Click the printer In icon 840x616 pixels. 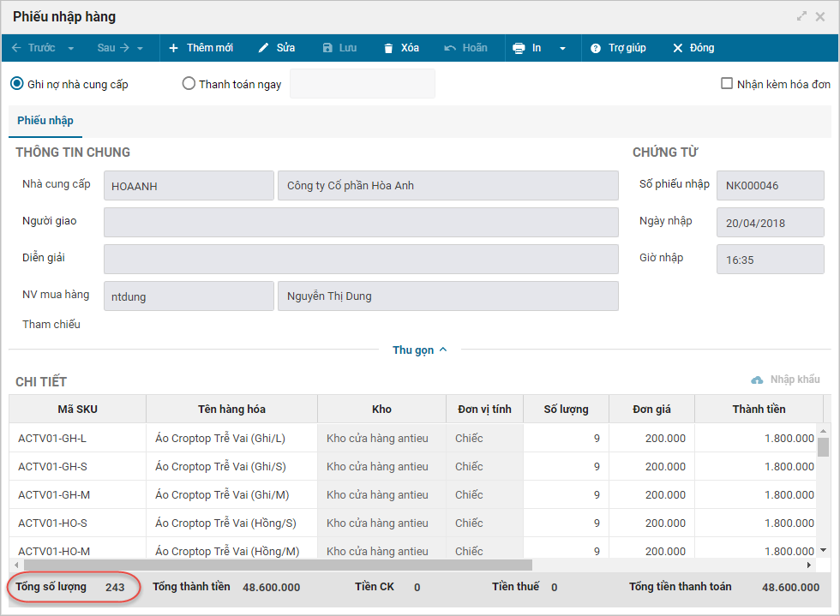pos(519,48)
